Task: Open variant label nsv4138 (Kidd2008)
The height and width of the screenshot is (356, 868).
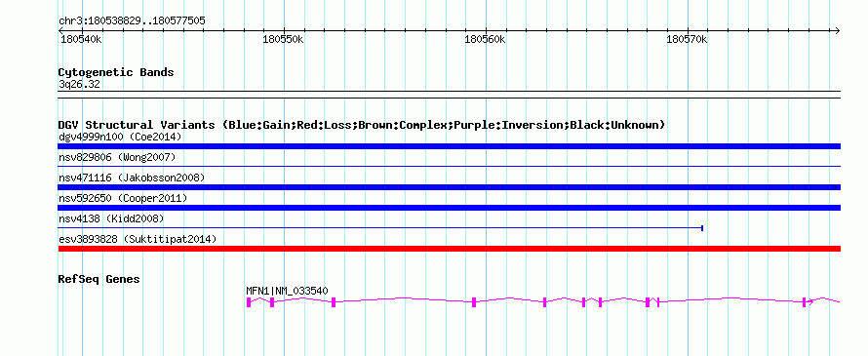Action: coord(111,218)
